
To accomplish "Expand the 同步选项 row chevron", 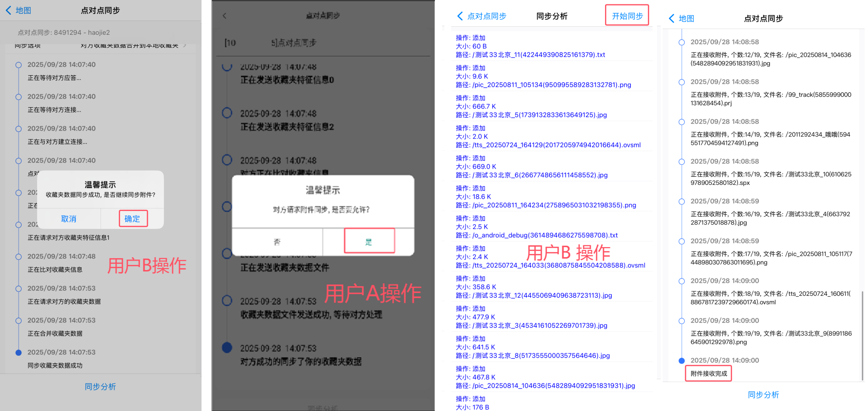I will coord(185,46).
